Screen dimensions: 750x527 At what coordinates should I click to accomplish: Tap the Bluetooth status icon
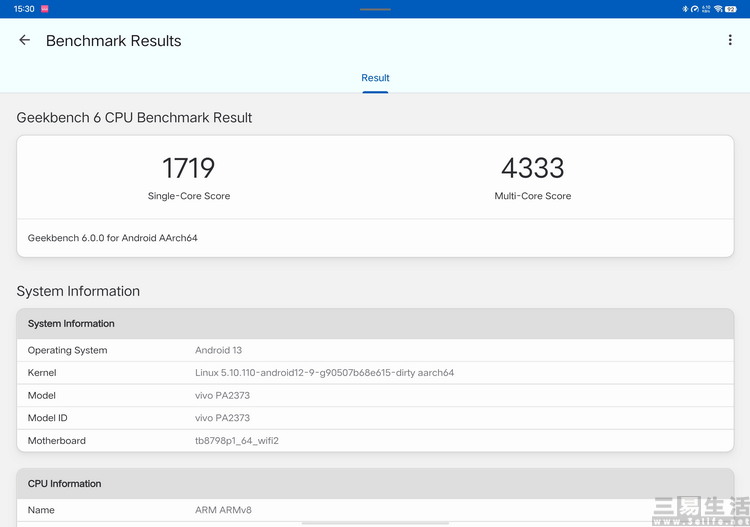(685, 9)
